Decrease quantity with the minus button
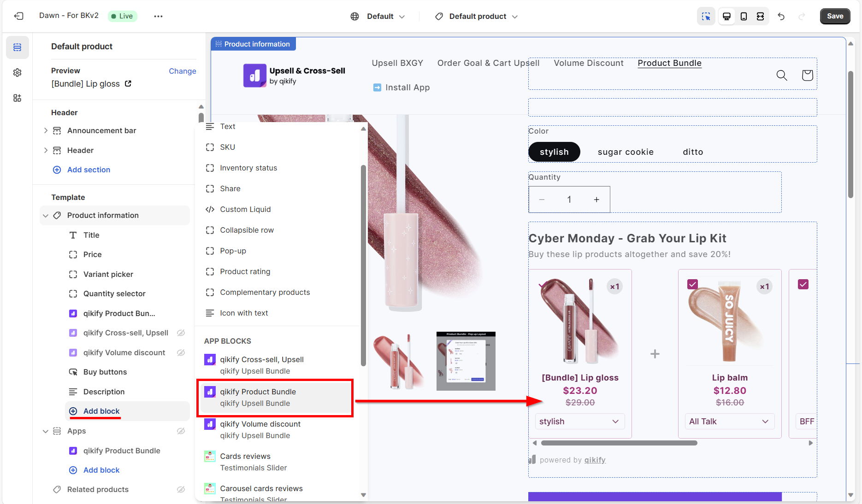862x504 pixels. click(x=542, y=199)
